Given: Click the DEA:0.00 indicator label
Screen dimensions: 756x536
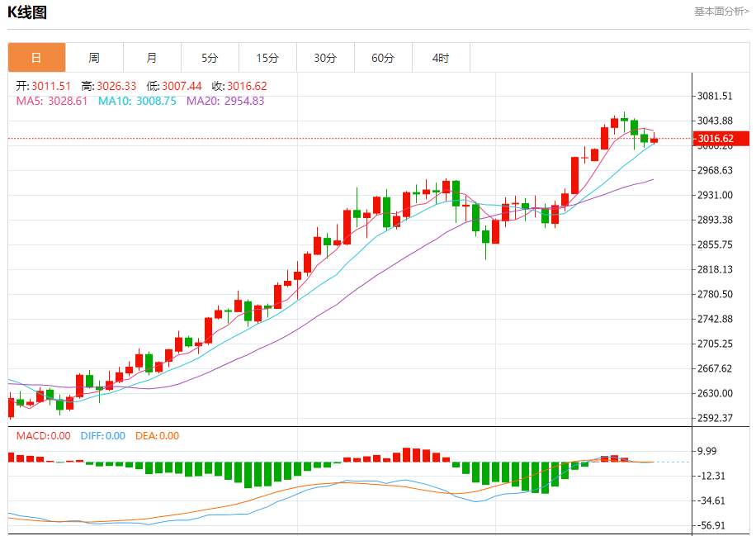Looking at the screenshot, I should click(x=157, y=435).
